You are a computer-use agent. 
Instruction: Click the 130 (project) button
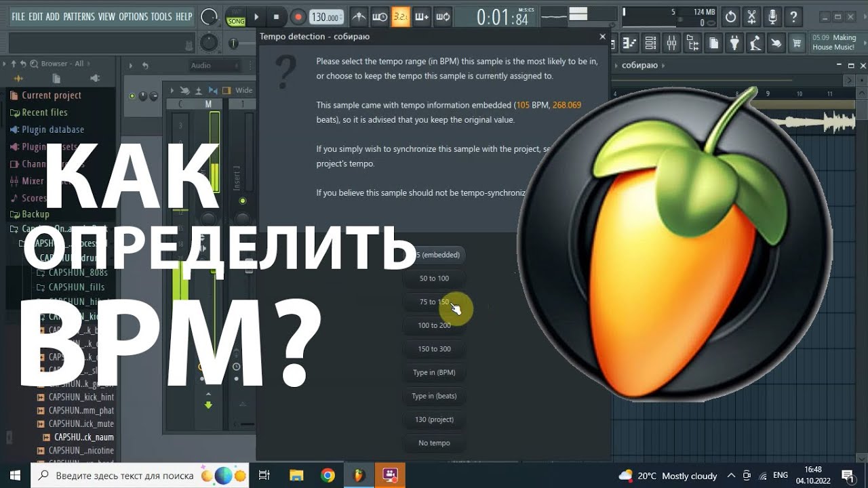pyautogui.click(x=434, y=420)
